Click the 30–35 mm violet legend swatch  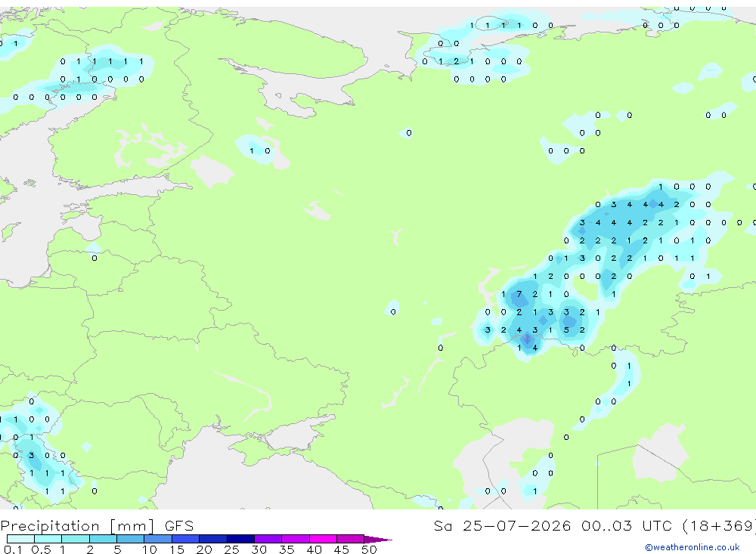(x=268, y=539)
